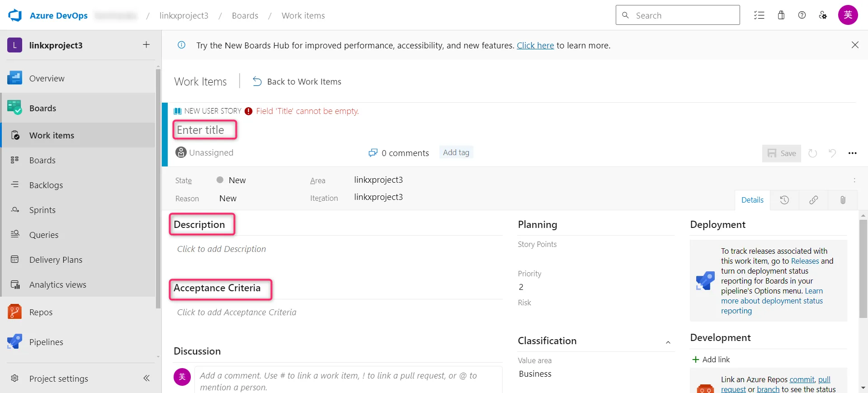This screenshot has width=868, height=393.
Task: Click the Unassigned assignee field
Action: coord(205,152)
